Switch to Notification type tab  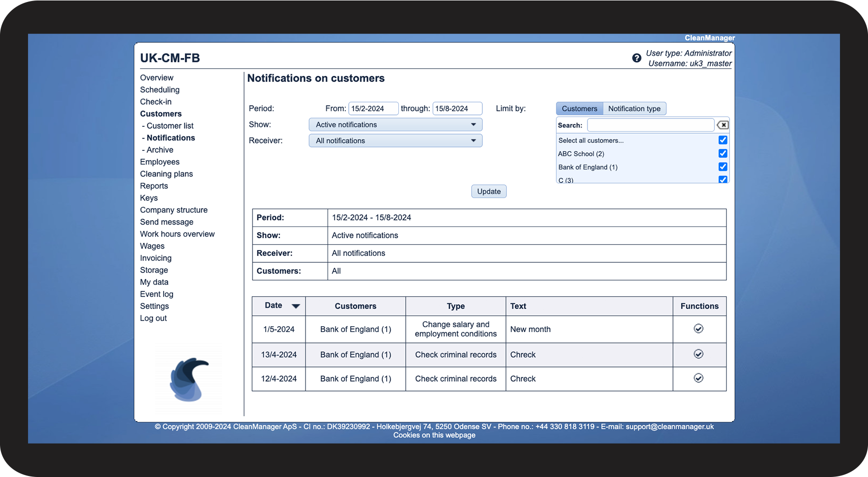pyautogui.click(x=634, y=109)
